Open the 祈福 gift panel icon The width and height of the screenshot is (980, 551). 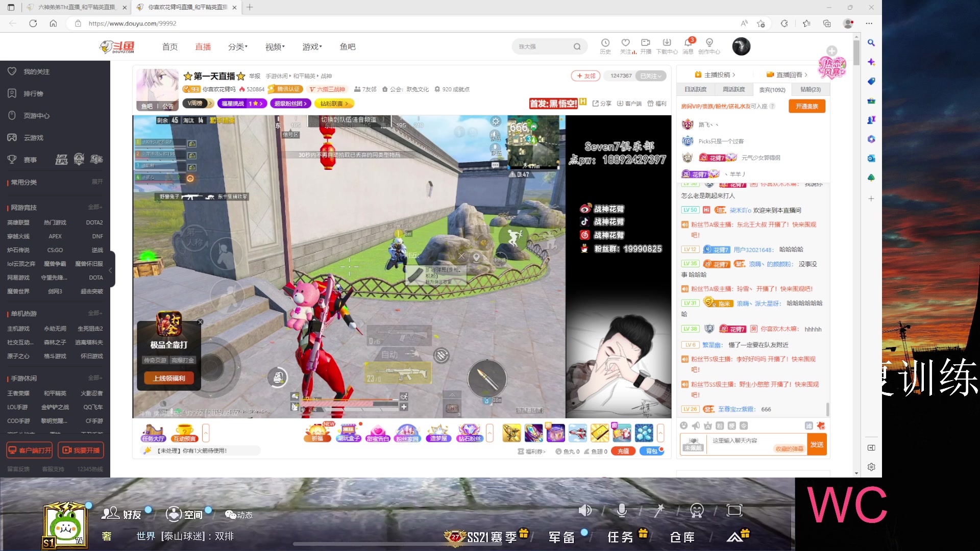point(317,433)
